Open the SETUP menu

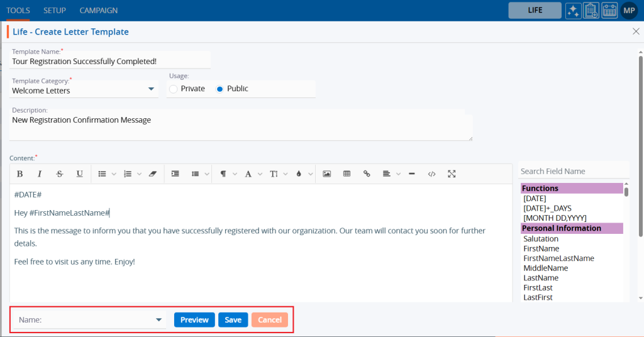55,11
